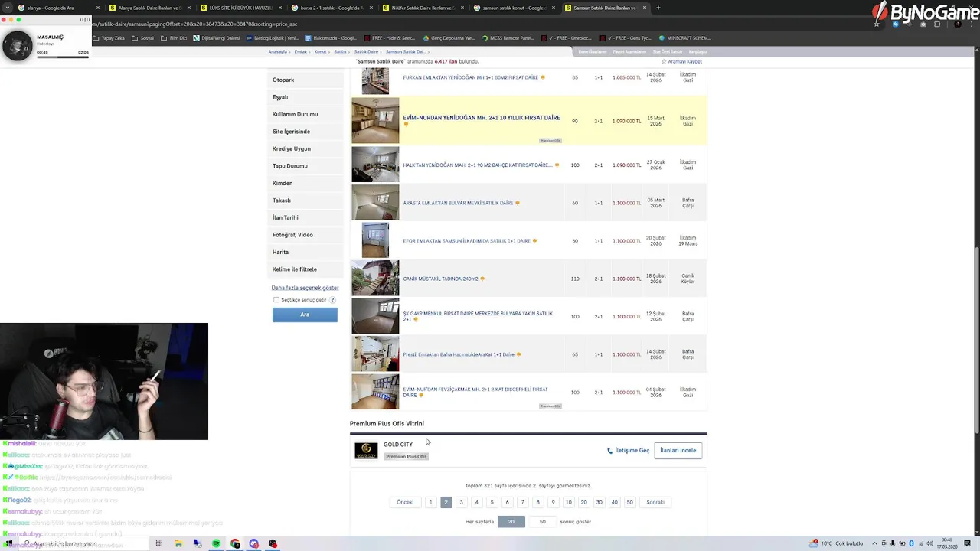This screenshot has height=551, width=980.
Task: Expand the Harita filter
Action: point(306,252)
